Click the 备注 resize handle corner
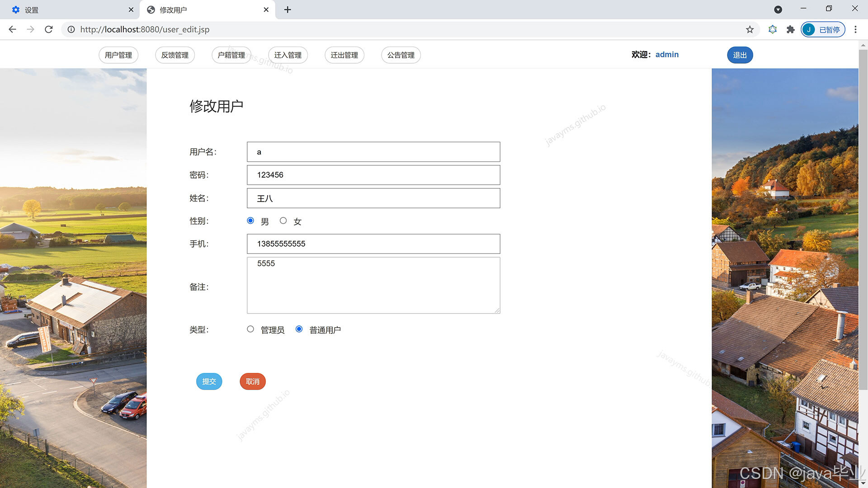Screen dimensions: 868x488 [497, 310]
